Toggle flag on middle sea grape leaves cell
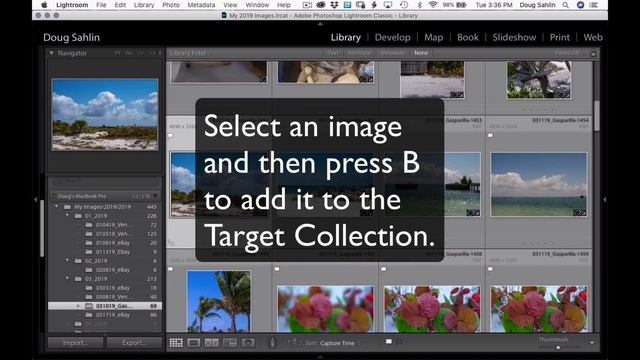 [x=384, y=269]
